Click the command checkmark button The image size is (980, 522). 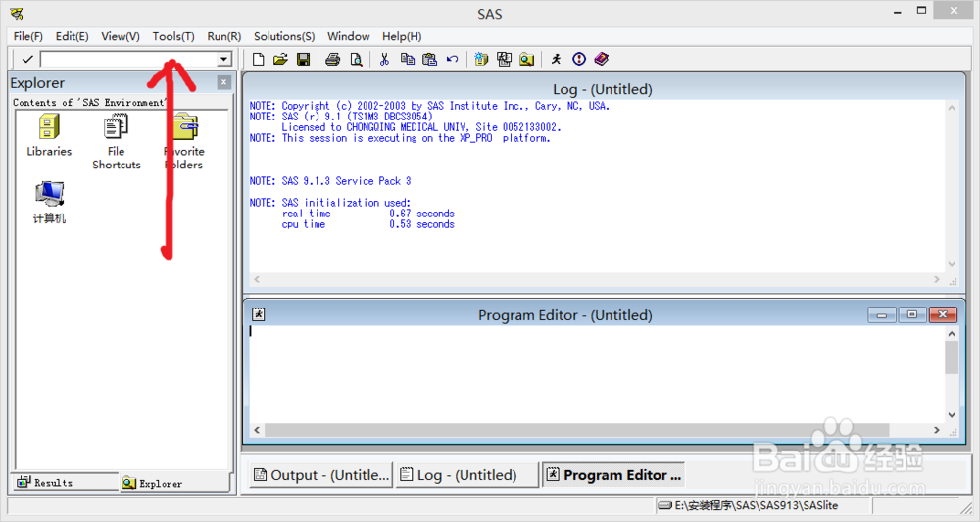point(26,60)
